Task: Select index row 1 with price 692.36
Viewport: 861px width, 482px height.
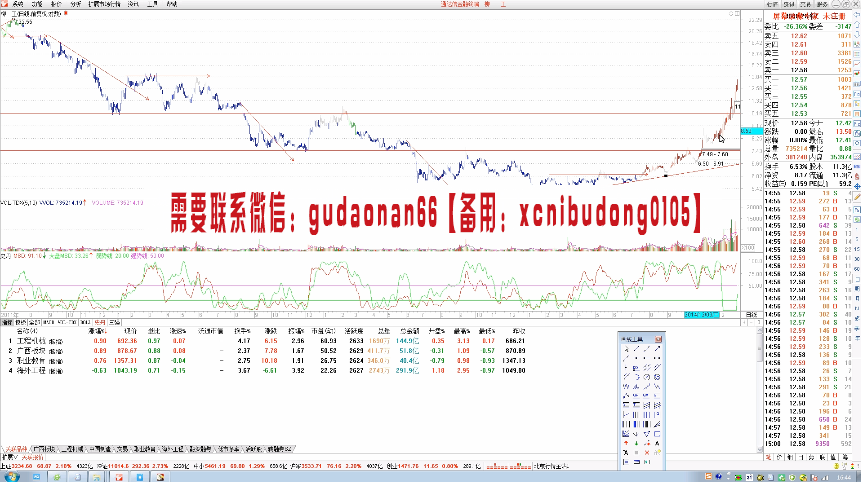Action: tap(267, 341)
